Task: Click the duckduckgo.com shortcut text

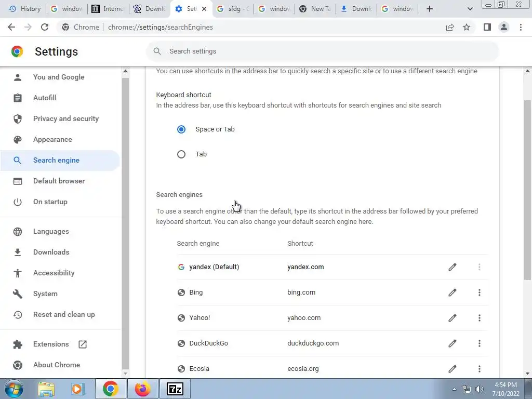Action: (313, 343)
